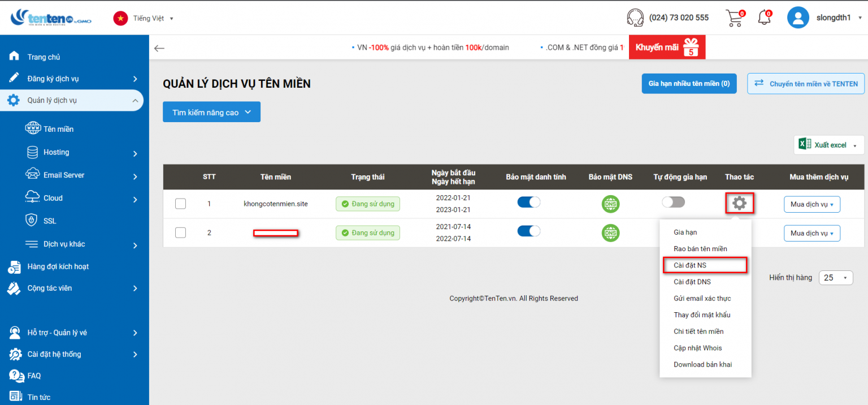Click the Gia hạn nhiều tên miền button
This screenshot has height=405, width=868.
[x=689, y=83]
